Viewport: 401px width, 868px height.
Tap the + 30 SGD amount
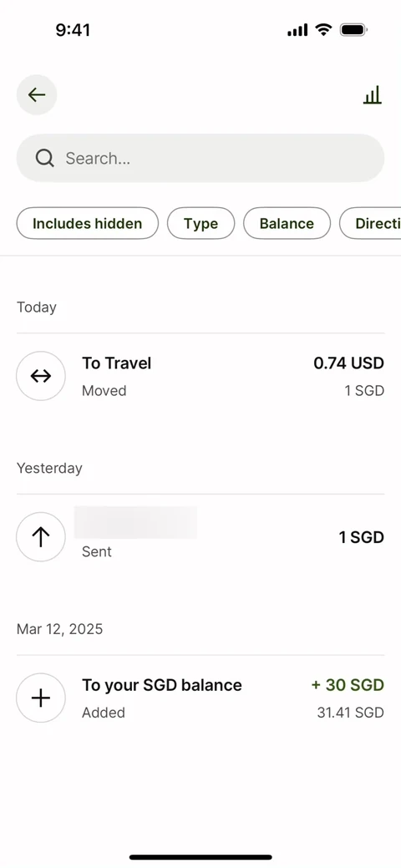pos(348,685)
